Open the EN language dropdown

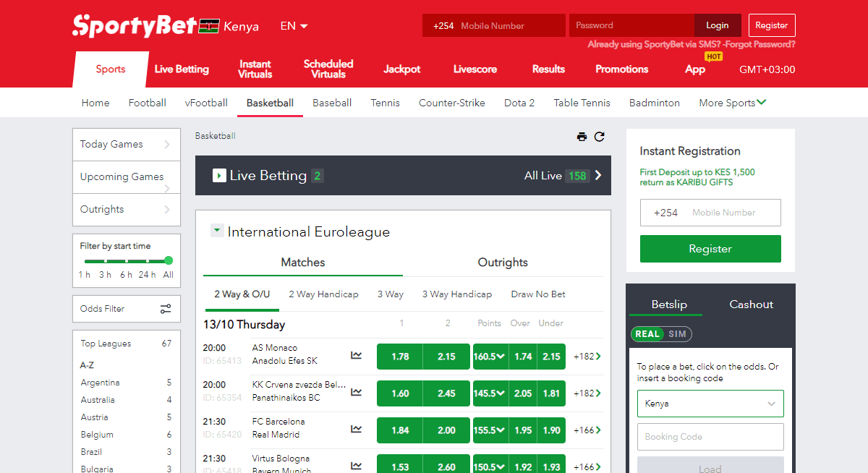(x=294, y=26)
